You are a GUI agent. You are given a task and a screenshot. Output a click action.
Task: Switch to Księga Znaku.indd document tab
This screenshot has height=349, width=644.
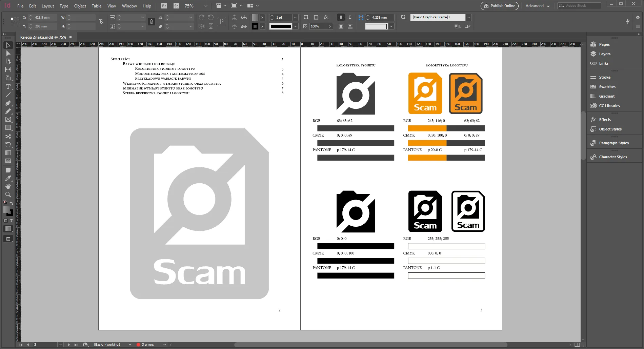click(43, 37)
